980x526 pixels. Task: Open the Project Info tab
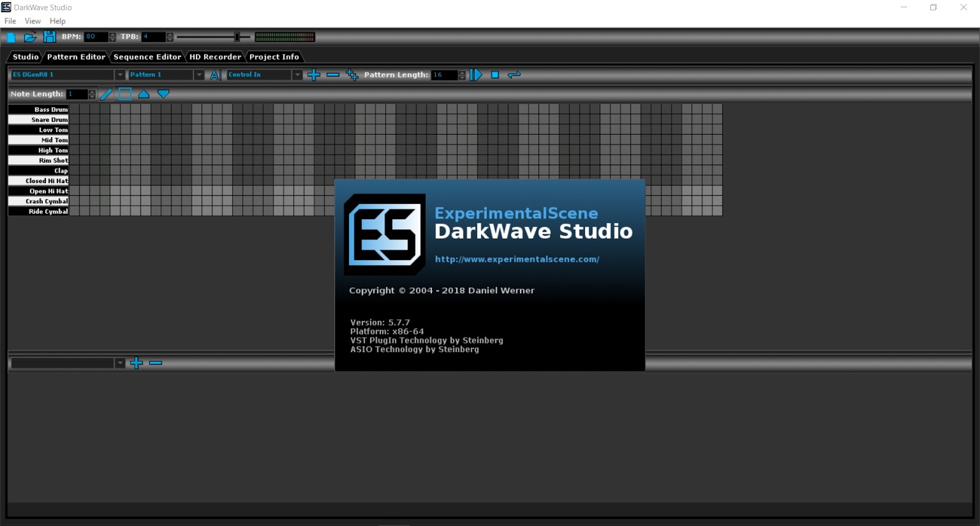274,57
